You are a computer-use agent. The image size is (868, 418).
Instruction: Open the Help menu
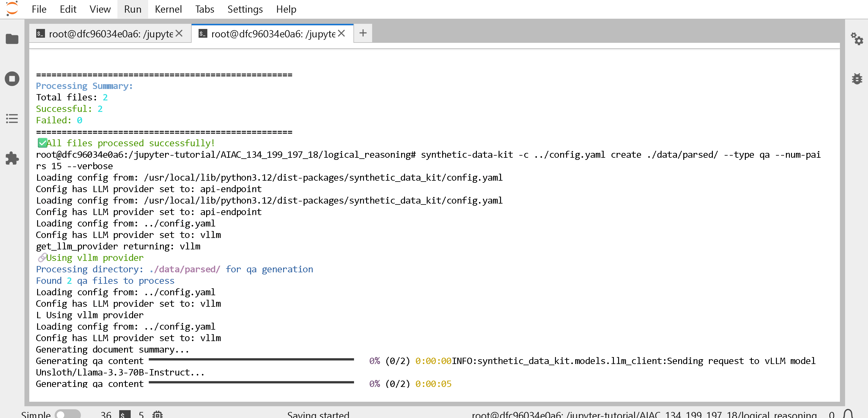pyautogui.click(x=286, y=9)
